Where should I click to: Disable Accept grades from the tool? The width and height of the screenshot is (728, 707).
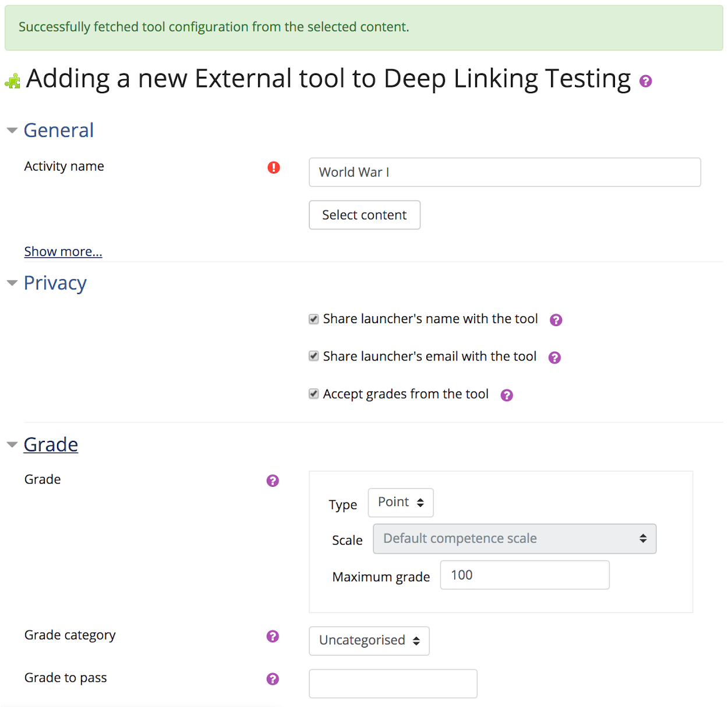(314, 394)
